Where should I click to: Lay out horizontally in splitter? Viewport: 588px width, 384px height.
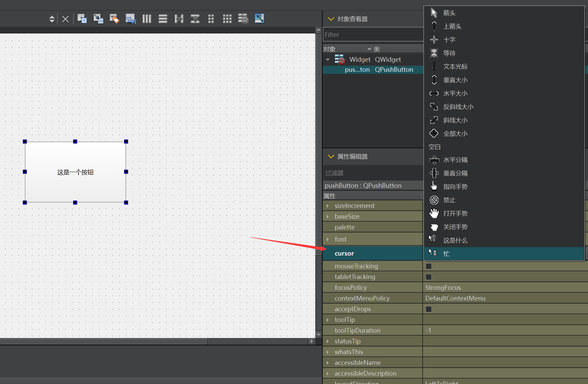coord(179,18)
